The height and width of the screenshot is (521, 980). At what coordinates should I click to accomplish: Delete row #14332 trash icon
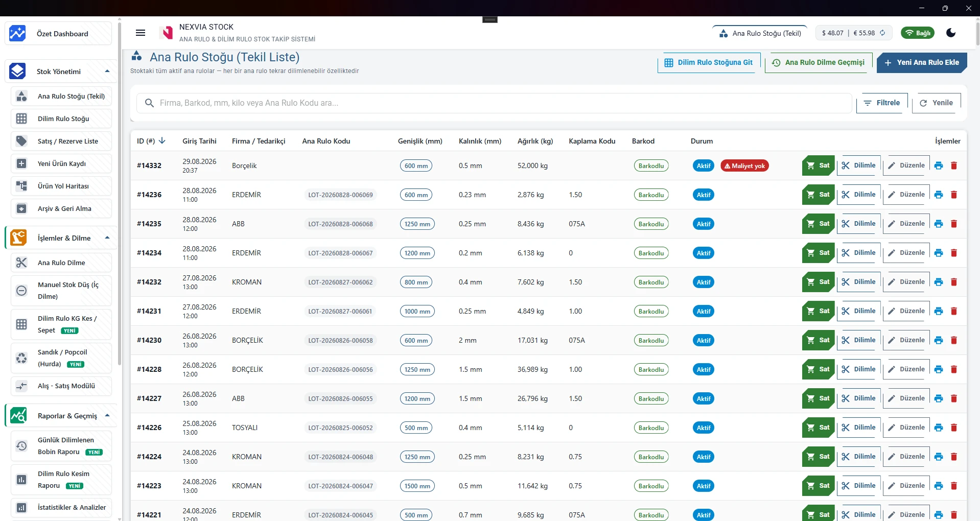click(954, 165)
